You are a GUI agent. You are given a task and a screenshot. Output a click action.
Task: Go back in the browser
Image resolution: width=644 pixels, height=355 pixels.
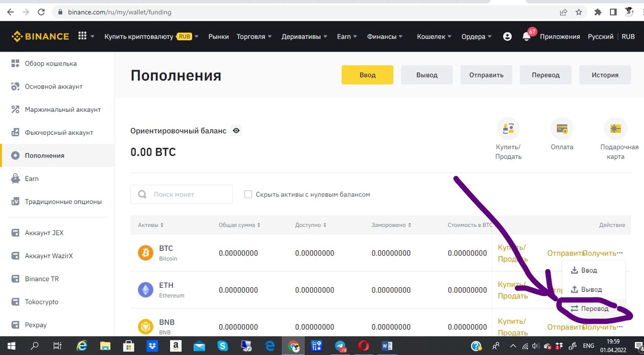(10, 12)
